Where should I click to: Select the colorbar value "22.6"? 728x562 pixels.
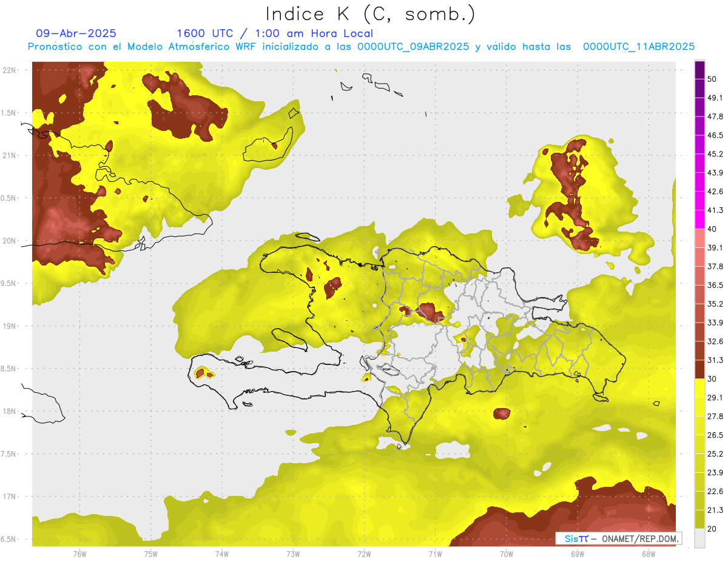pyautogui.click(x=715, y=492)
